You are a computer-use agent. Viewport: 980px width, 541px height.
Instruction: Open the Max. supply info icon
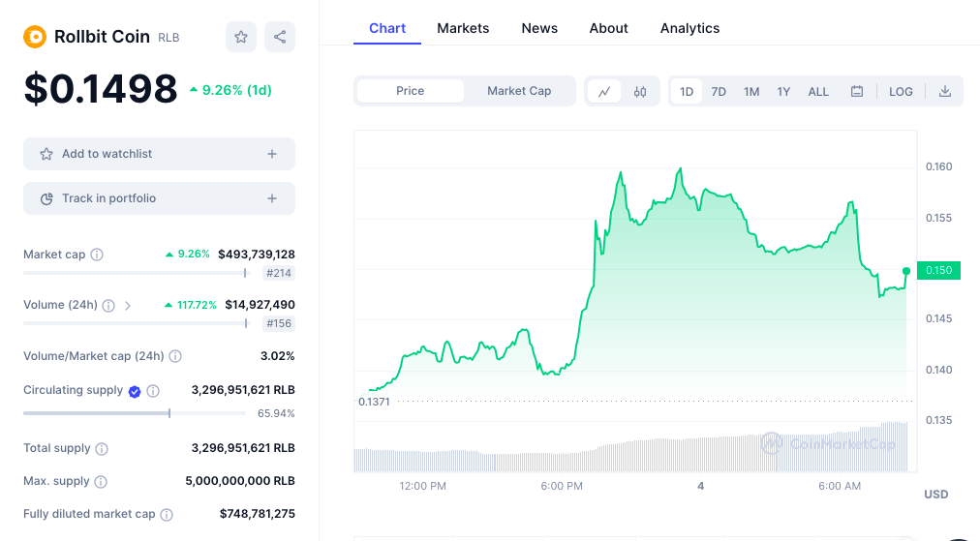coord(101,482)
